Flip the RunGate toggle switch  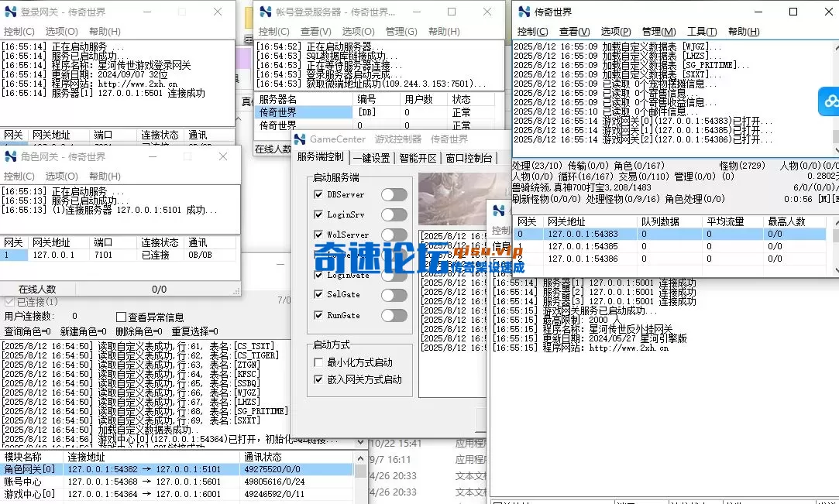click(394, 315)
